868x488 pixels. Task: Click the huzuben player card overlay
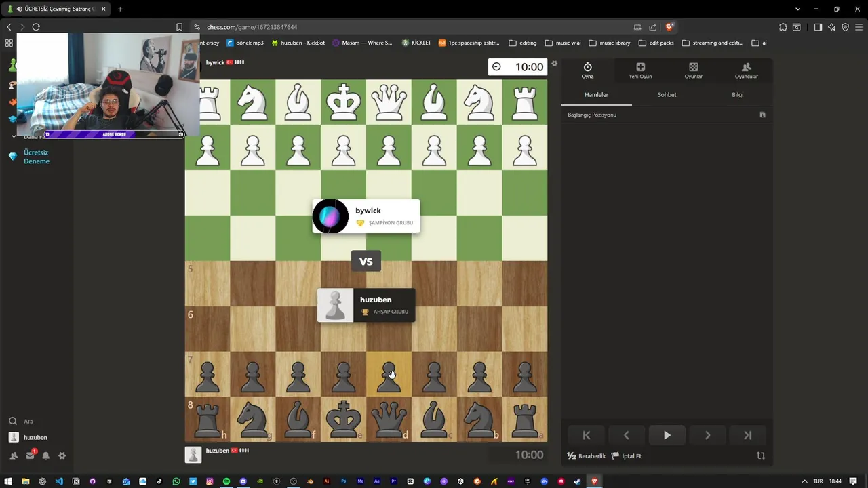point(366,305)
